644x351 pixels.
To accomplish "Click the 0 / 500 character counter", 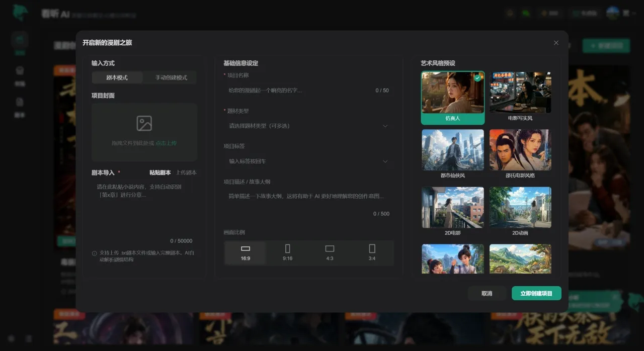I will coord(381,214).
